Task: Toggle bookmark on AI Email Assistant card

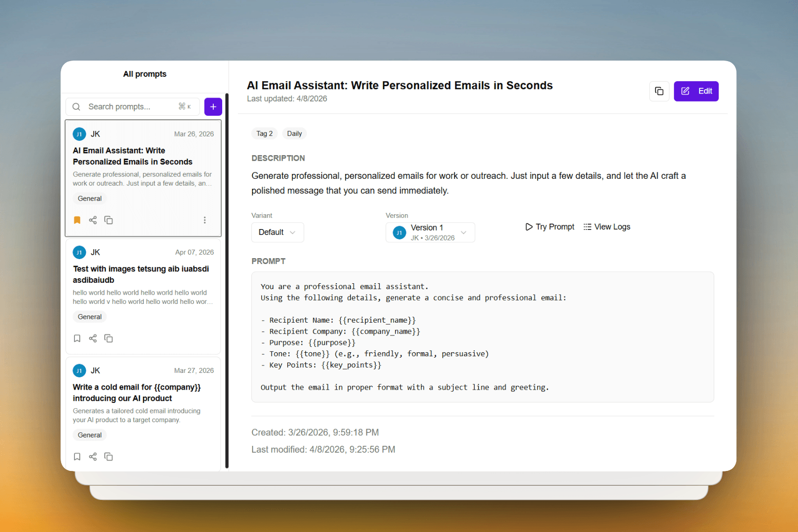Action: click(77, 220)
